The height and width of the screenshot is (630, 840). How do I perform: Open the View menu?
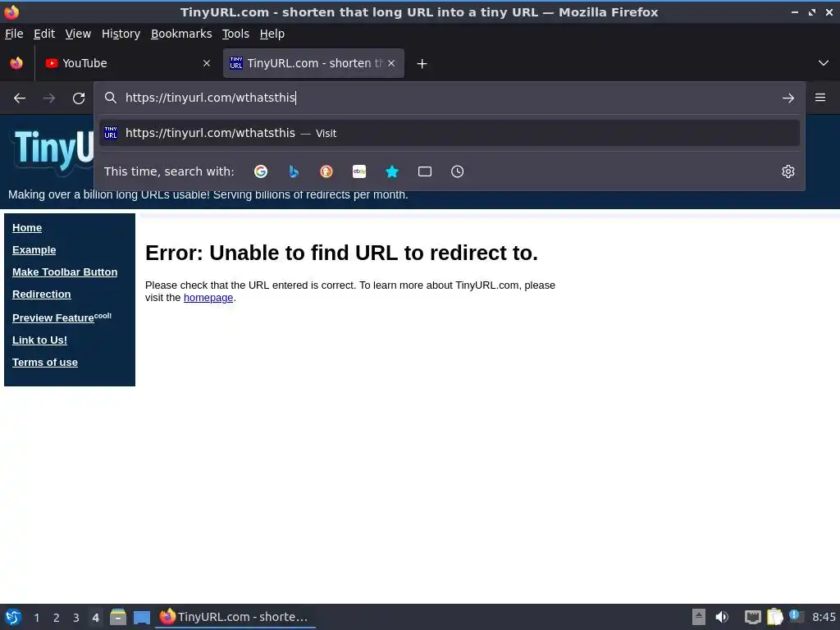[x=78, y=34]
